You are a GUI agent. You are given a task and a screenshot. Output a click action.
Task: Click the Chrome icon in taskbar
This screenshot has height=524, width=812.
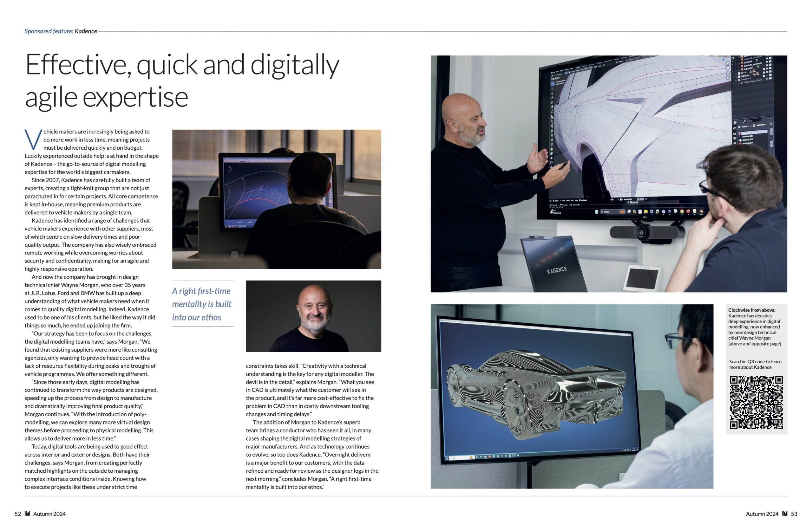tap(682, 212)
